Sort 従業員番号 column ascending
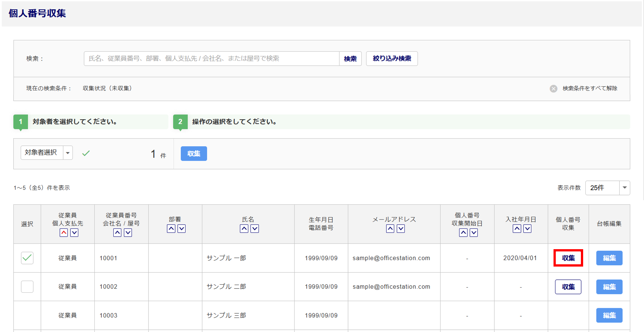Viewport: 644px width, 332px height. pyautogui.click(x=117, y=233)
